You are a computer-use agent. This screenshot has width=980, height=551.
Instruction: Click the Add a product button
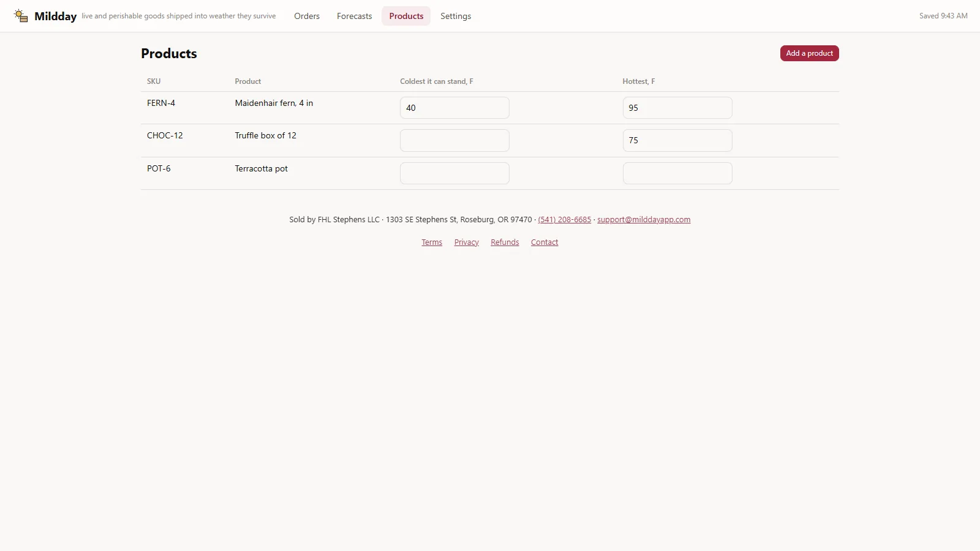click(809, 53)
